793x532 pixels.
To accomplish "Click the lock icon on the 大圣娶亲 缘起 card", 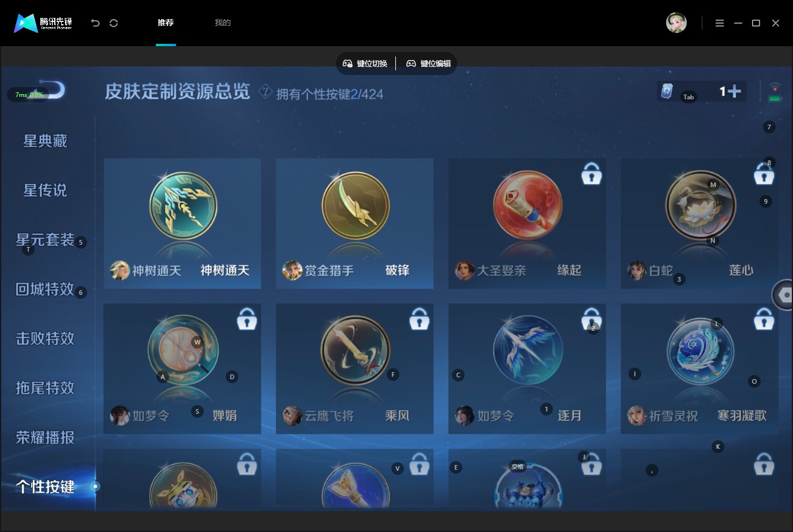I will tap(592, 173).
